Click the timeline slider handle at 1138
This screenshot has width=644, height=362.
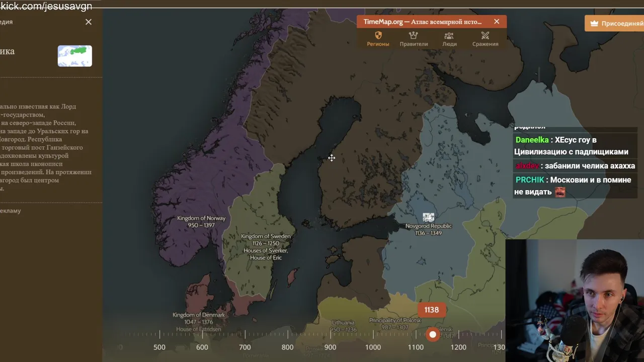coord(433,334)
